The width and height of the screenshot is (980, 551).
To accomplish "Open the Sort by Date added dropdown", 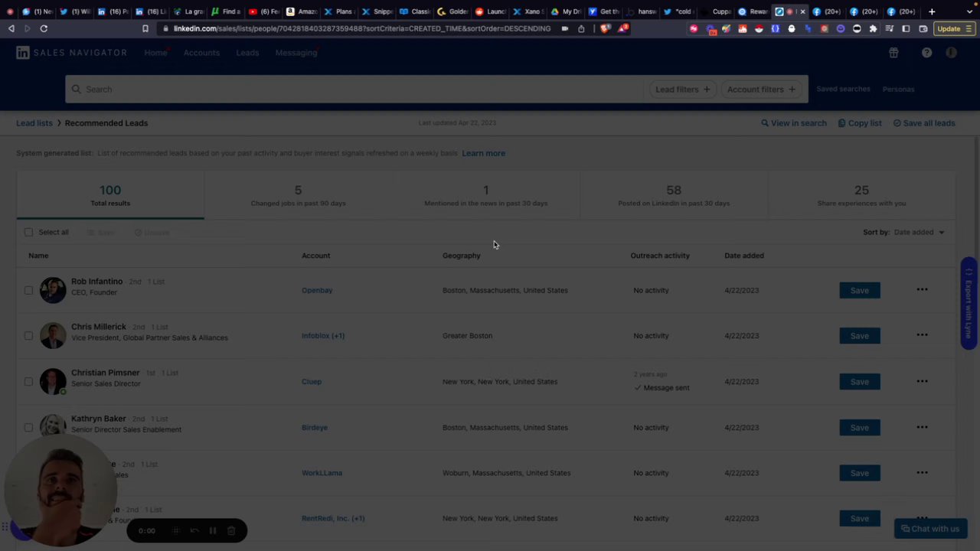I will (919, 232).
